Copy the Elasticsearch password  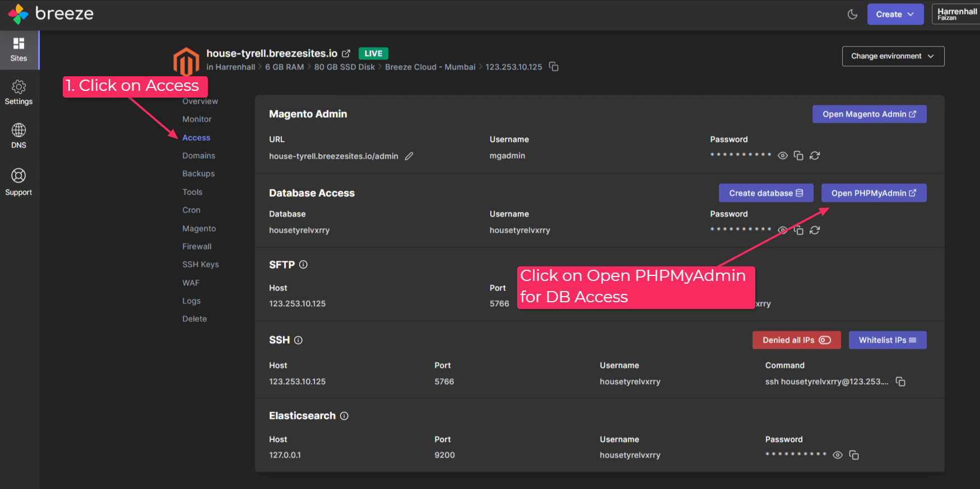pos(854,455)
